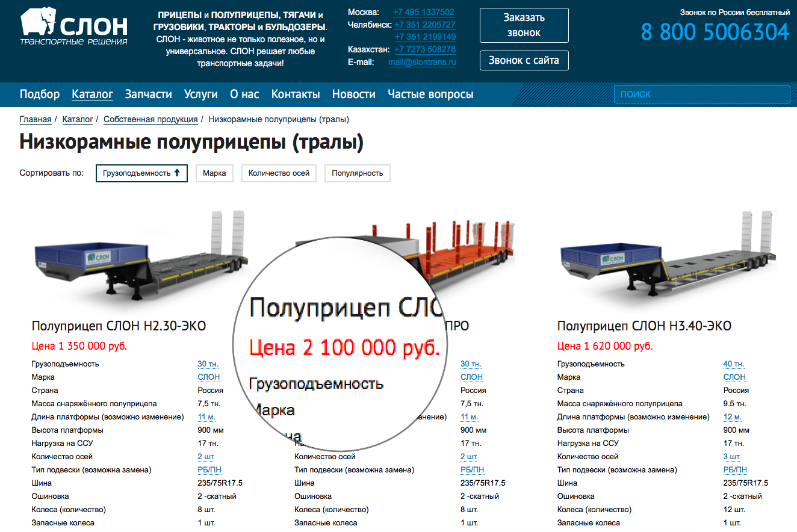Image resolution: width=797 pixels, height=532 pixels.
Task: Click phone number +7 351 2199149
Action: coord(425,37)
